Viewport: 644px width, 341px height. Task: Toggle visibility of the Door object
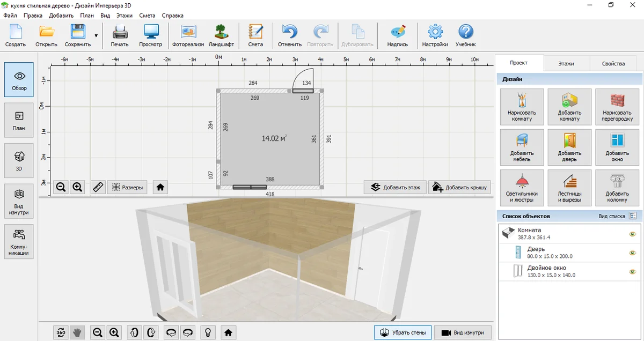point(632,253)
